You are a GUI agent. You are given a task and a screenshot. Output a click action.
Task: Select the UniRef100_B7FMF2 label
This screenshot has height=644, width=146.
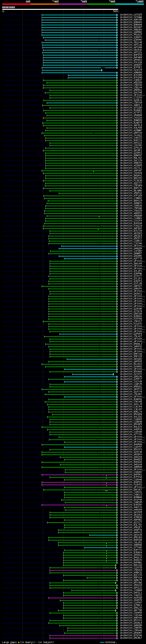pyautogui.click(x=131, y=67)
